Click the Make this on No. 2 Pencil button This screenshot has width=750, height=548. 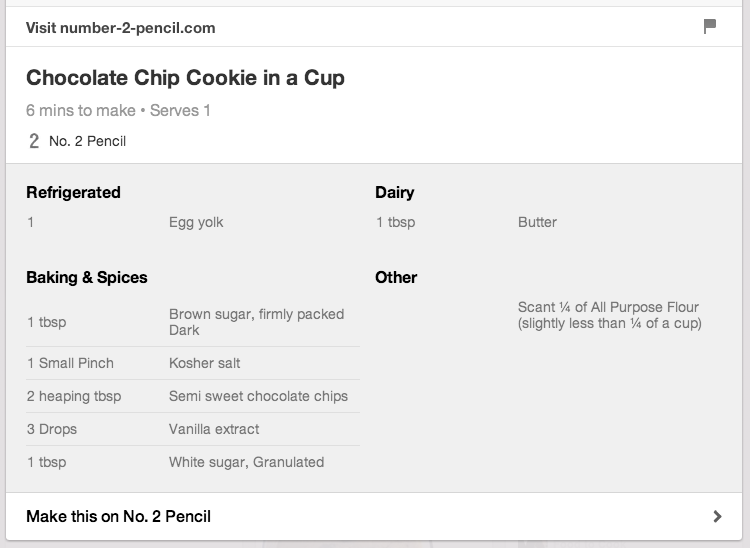(374, 516)
